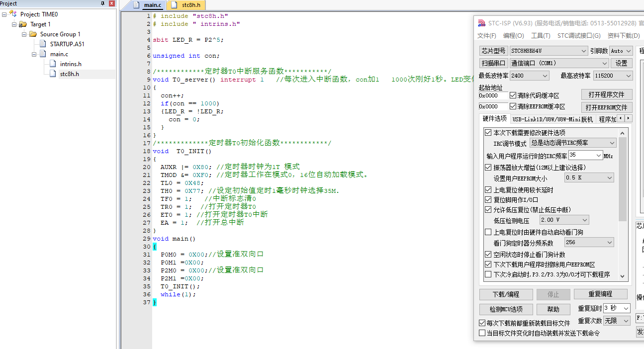Click the Target 1 icon in the project tree
The width and height of the screenshot is (644, 349).
pos(23,24)
